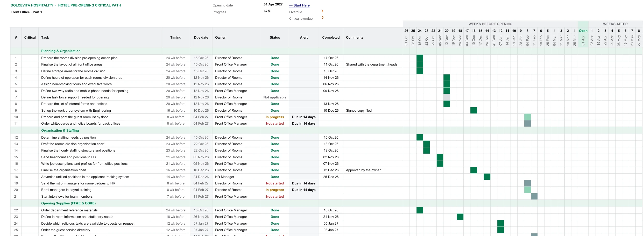Click the 'Due in 14 days' alert for payroll training
The height and width of the screenshot is (236, 644).
coord(304,190)
